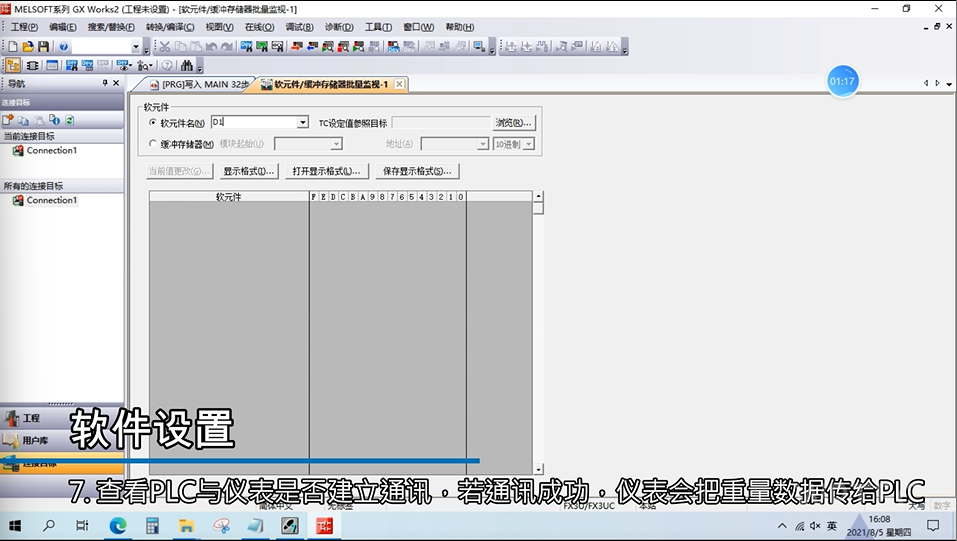The height and width of the screenshot is (541, 957).
Task: Open the 工具(T) menu
Action: coord(378,27)
